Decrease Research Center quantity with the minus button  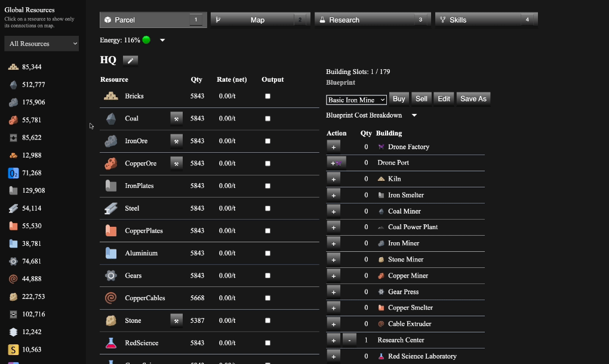coord(349,340)
